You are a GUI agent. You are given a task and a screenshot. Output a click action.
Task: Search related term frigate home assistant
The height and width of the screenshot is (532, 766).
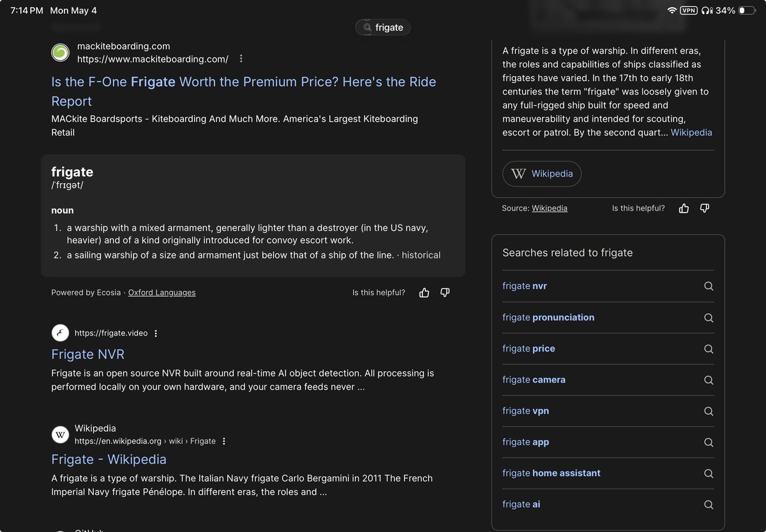552,473
